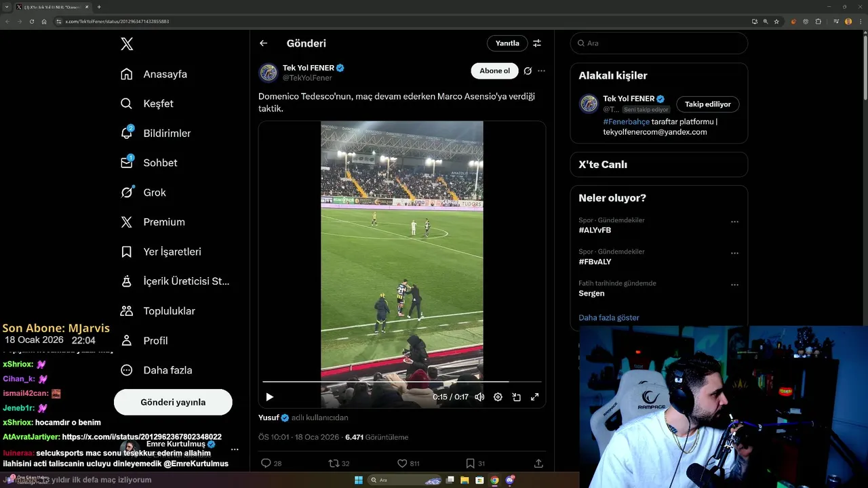
Task: Click the share post icon
Action: [538, 464]
